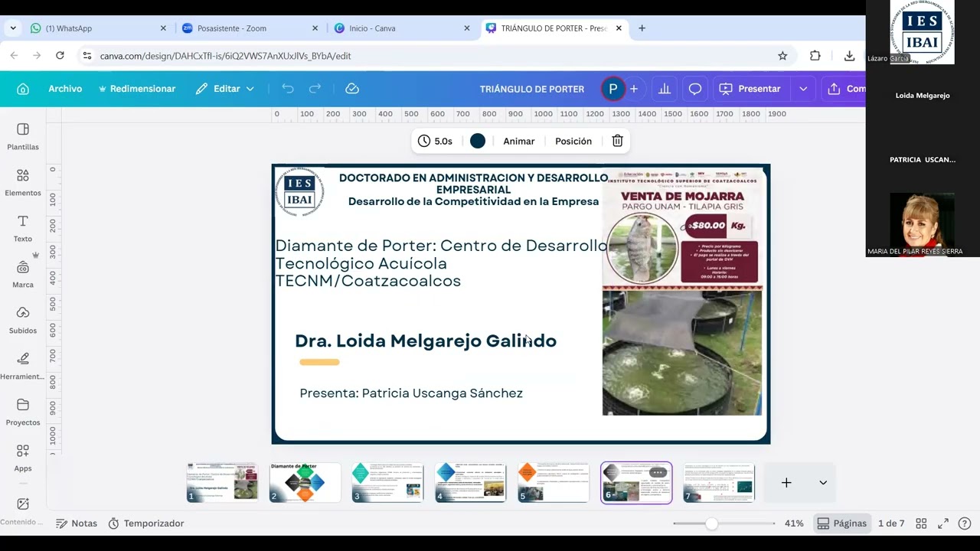Open Marca sidebar panel
The height and width of the screenshot is (551, 980).
[x=23, y=274]
